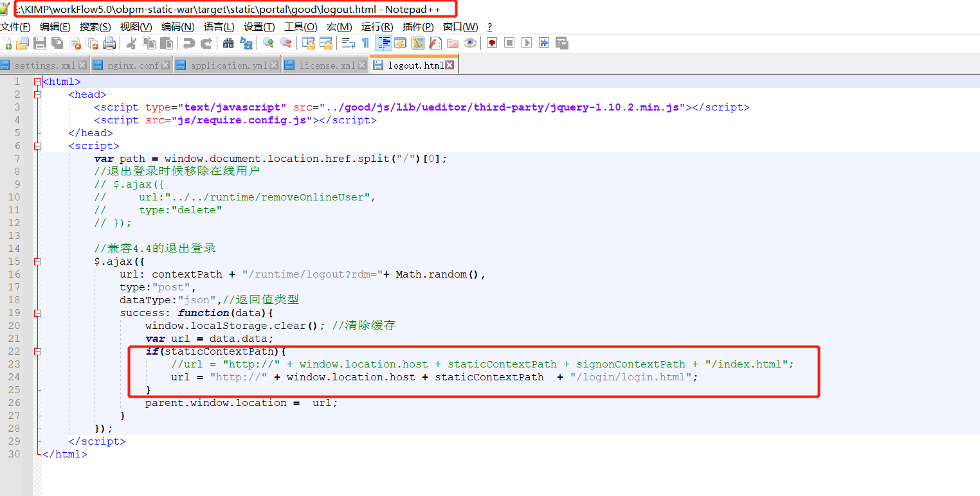Switch to the settings.xml tab
The image size is (980, 496).
(44, 66)
